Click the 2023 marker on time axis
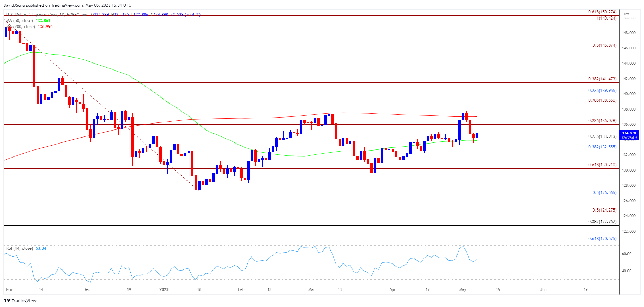This screenshot has width=644, height=307. pos(164,289)
